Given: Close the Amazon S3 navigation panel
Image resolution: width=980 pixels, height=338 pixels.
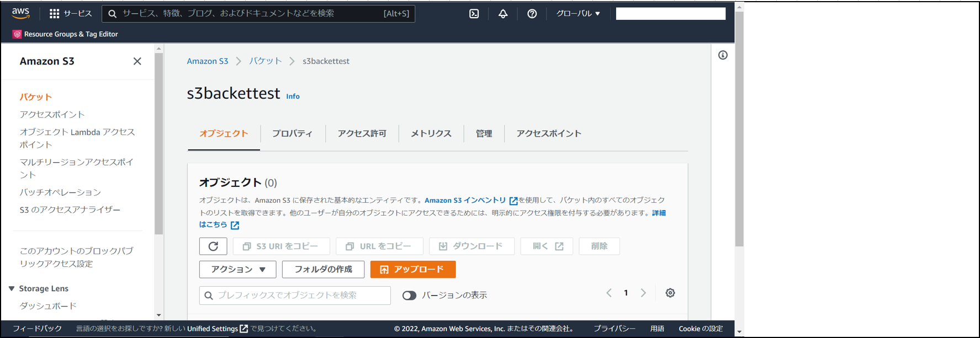Looking at the screenshot, I should coord(137,61).
